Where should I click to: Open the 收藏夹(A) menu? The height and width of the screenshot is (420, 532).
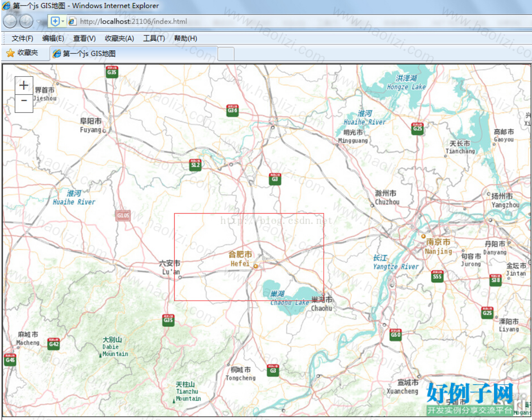tap(119, 38)
